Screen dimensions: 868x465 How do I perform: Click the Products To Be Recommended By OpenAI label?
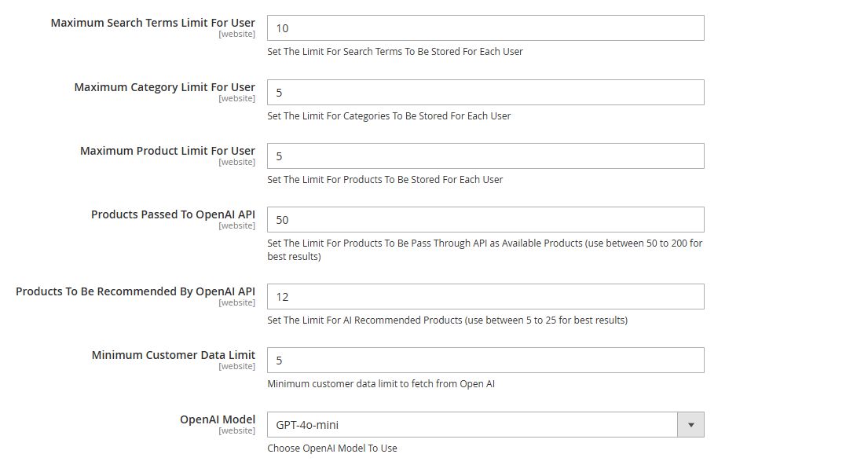(x=135, y=291)
